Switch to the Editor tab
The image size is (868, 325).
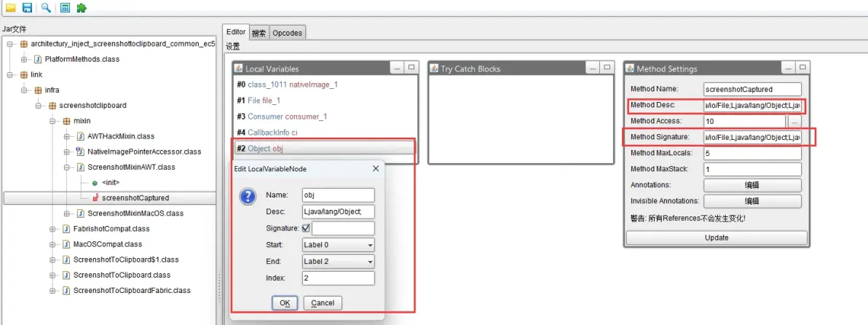point(236,32)
